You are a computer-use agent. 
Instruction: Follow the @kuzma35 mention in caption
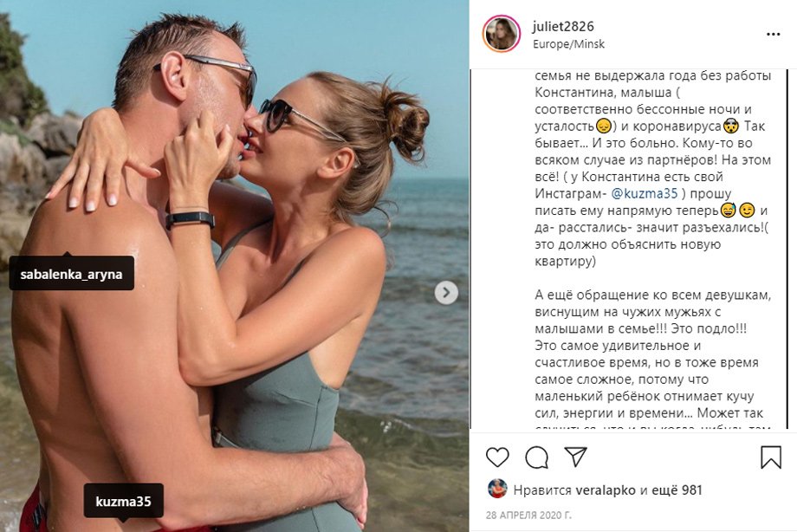[644, 194]
